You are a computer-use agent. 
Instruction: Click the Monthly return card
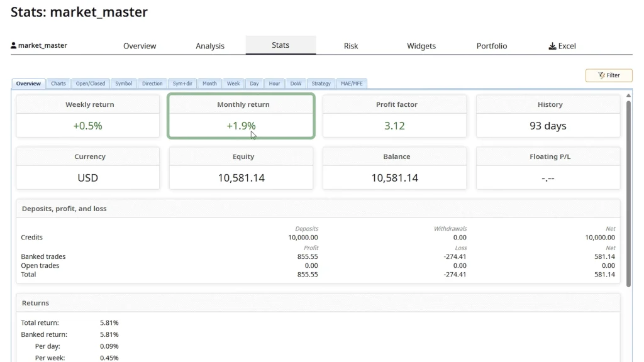241,116
